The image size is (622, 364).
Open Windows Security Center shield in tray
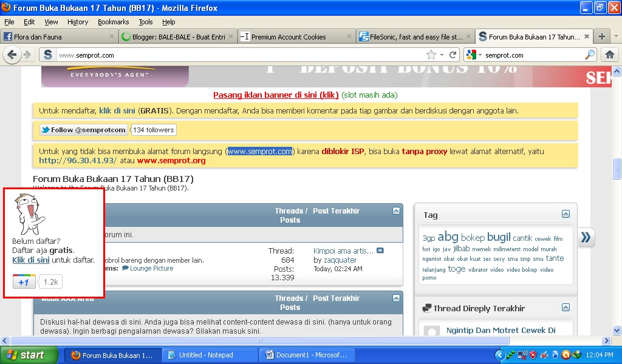click(x=533, y=354)
